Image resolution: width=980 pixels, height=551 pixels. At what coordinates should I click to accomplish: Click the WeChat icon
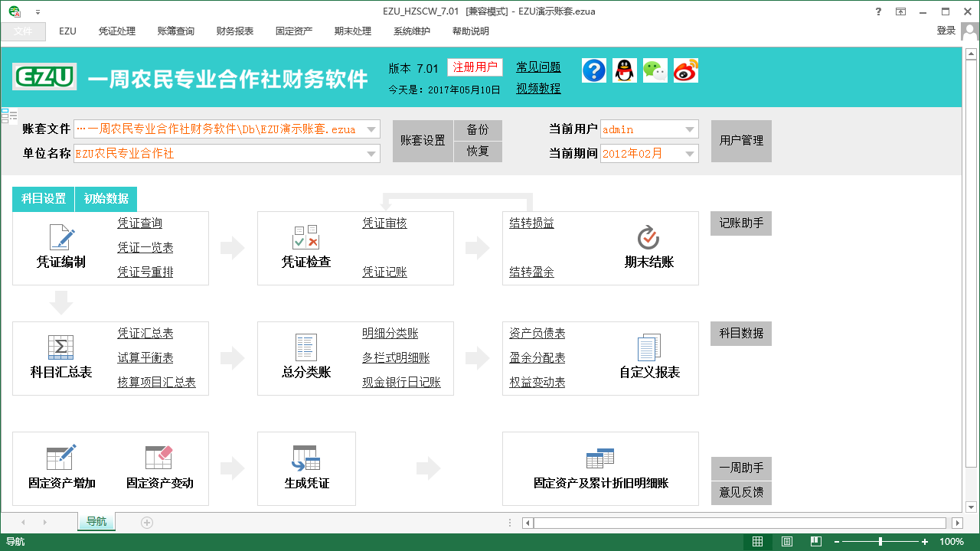[655, 70]
